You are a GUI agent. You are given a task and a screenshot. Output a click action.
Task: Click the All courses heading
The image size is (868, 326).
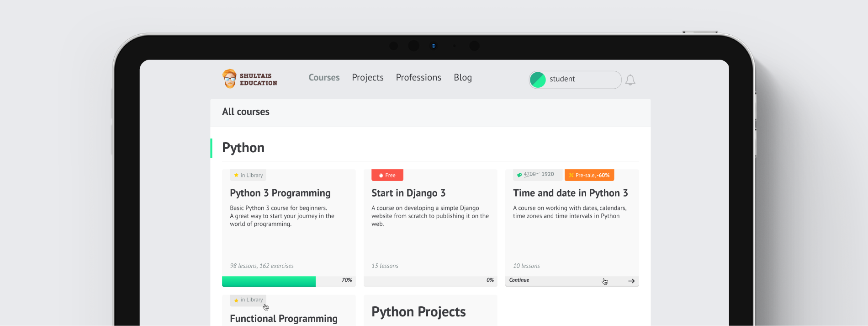pos(246,112)
